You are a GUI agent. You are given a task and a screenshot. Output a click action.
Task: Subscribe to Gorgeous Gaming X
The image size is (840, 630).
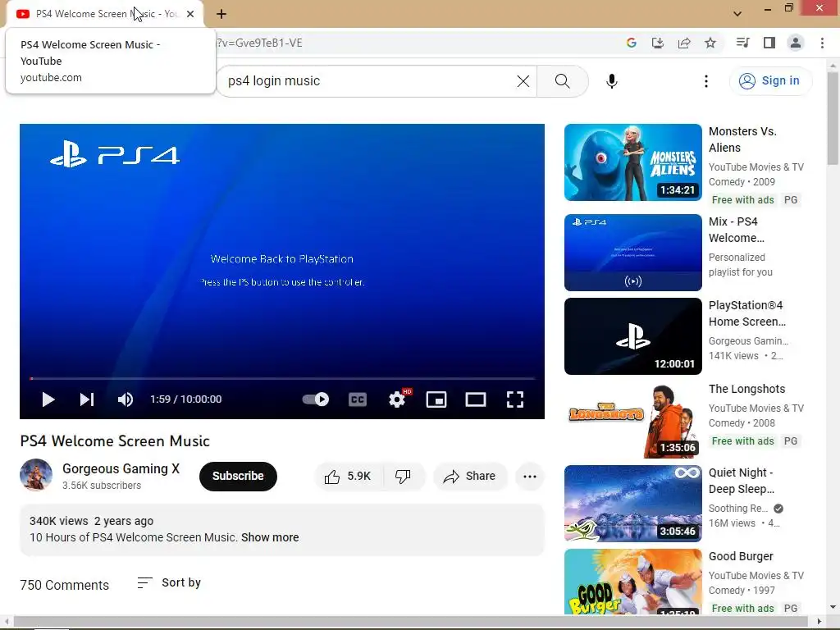(x=238, y=477)
